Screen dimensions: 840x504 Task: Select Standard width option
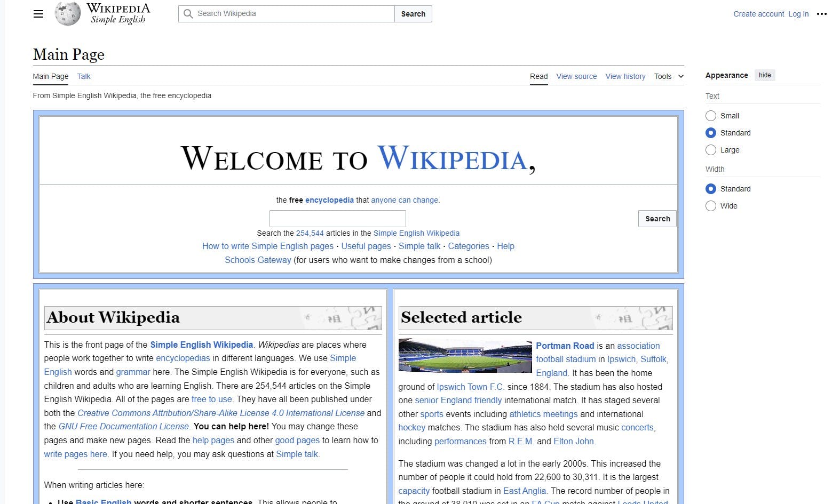(x=711, y=189)
